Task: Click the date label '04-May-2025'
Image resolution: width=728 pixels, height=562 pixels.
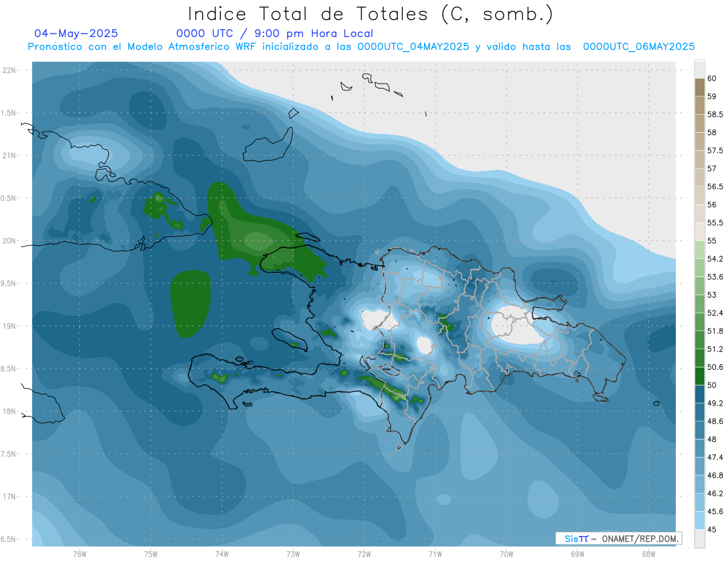Action: [x=76, y=33]
